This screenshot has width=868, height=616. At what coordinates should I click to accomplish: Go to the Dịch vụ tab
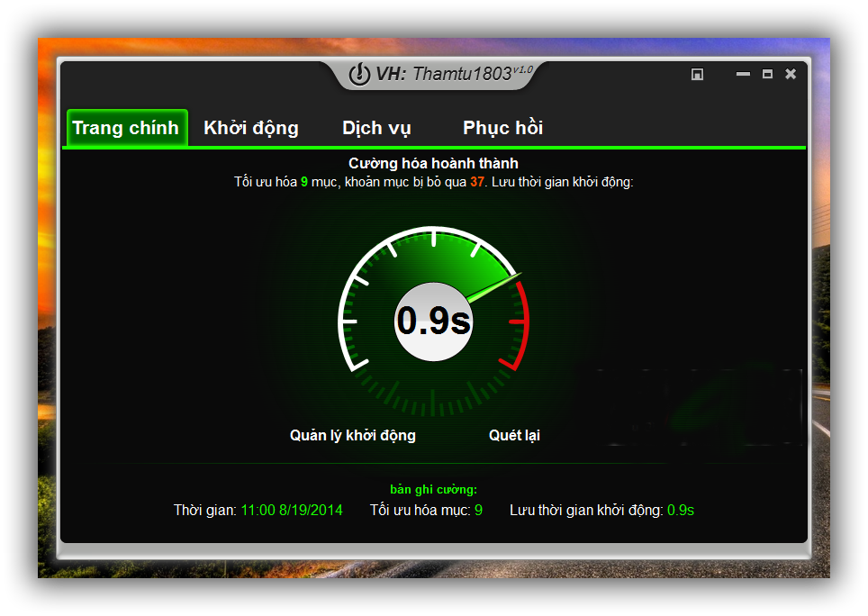point(376,128)
